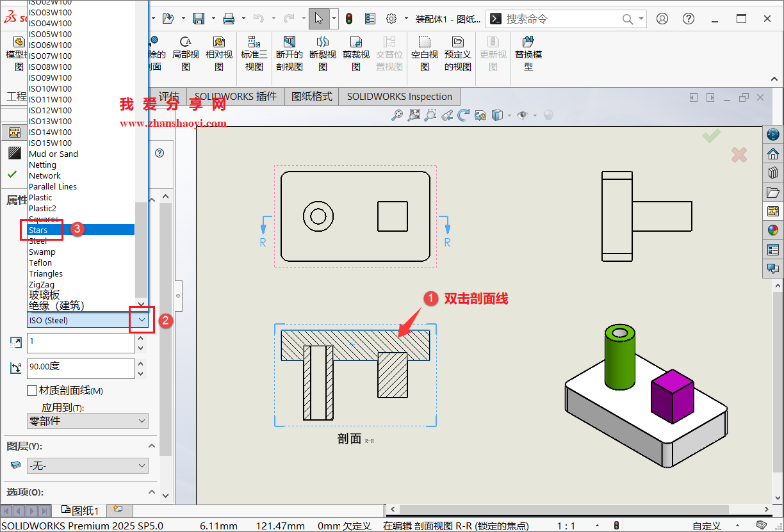Click the add new sheet tab icon
The width and height of the screenshot is (784, 532).
tap(117, 510)
